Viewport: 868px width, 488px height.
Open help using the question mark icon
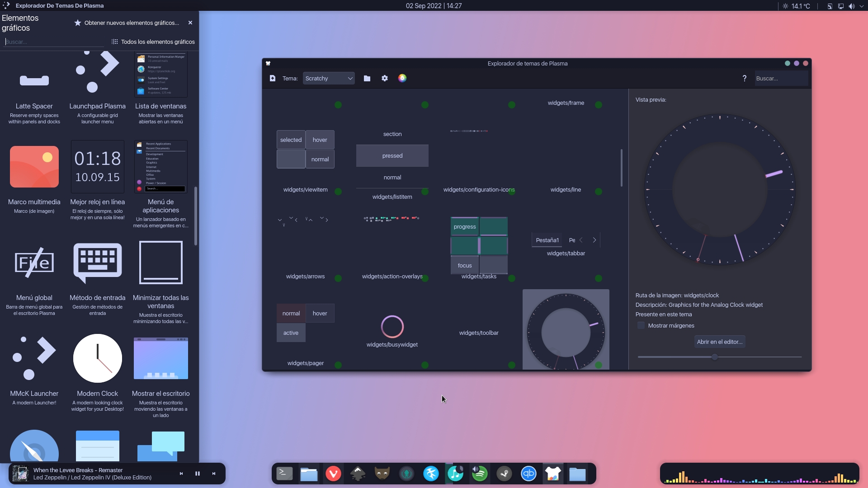[744, 78]
